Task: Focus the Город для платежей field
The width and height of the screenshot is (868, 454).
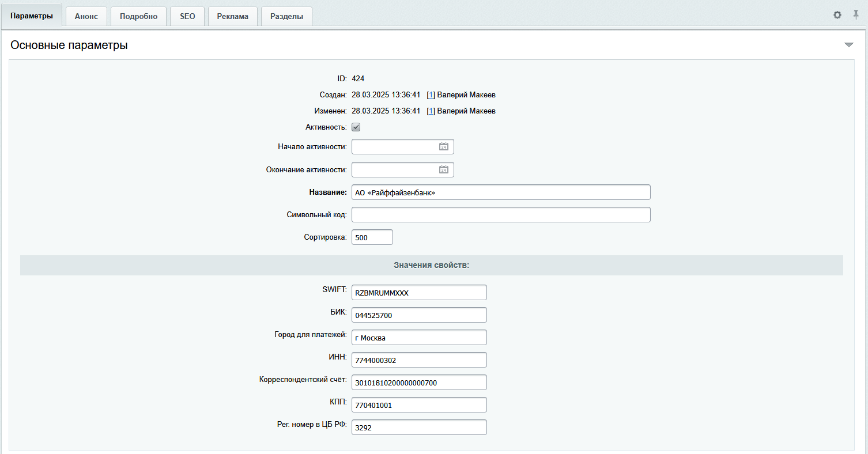Action: 419,338
